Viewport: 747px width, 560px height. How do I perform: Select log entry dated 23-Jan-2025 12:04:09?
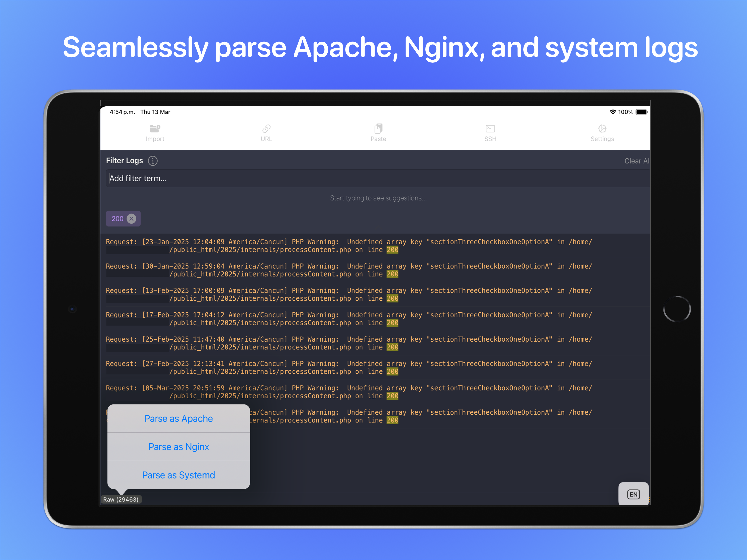coord(375,246)
